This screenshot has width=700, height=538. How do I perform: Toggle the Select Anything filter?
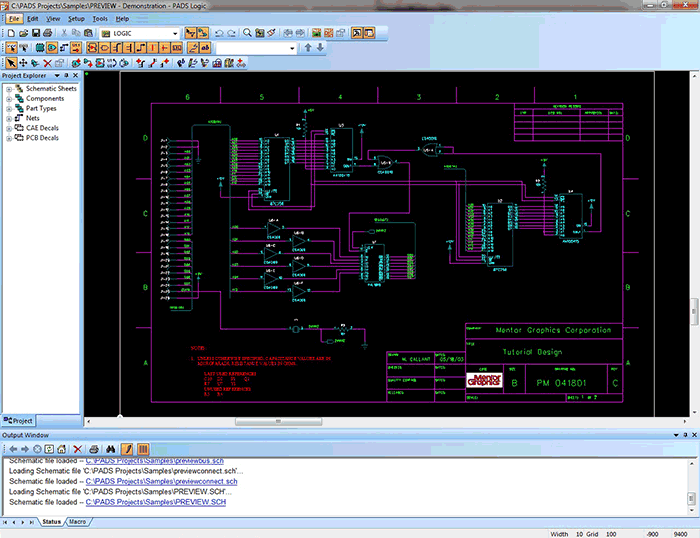tap(12, 48)
